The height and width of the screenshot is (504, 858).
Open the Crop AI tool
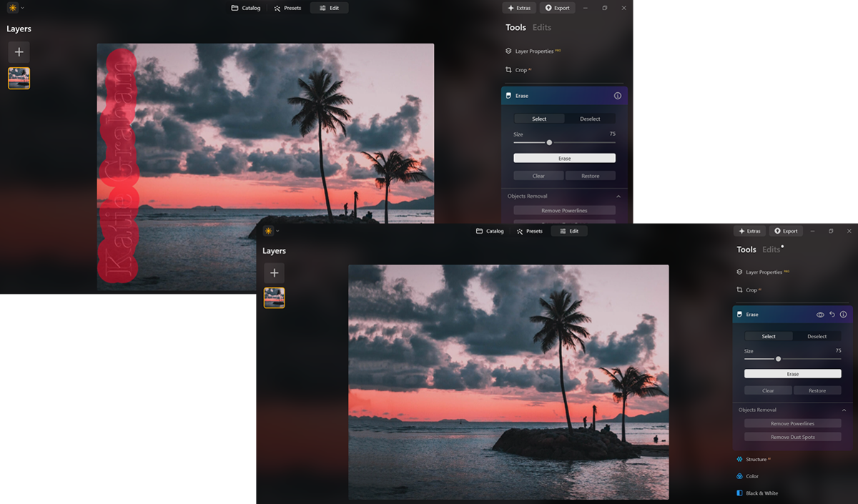click(748, 290)
